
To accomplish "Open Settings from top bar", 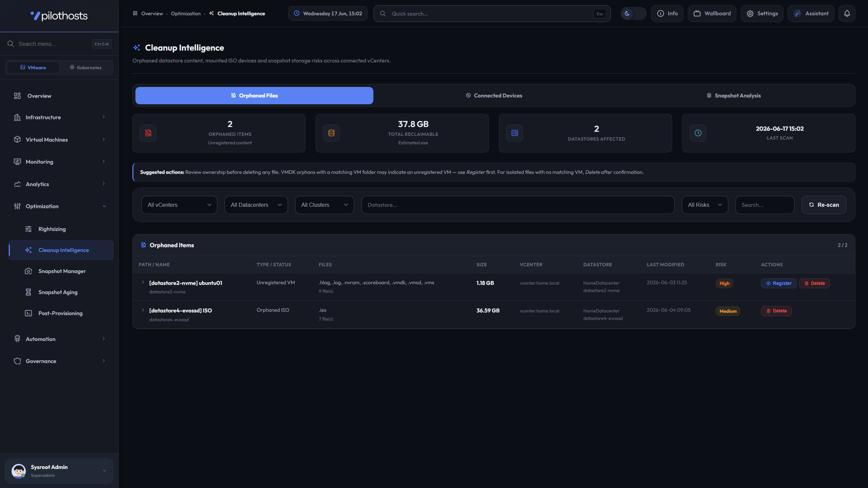I will pyautogui.click(x=762, y=14).
